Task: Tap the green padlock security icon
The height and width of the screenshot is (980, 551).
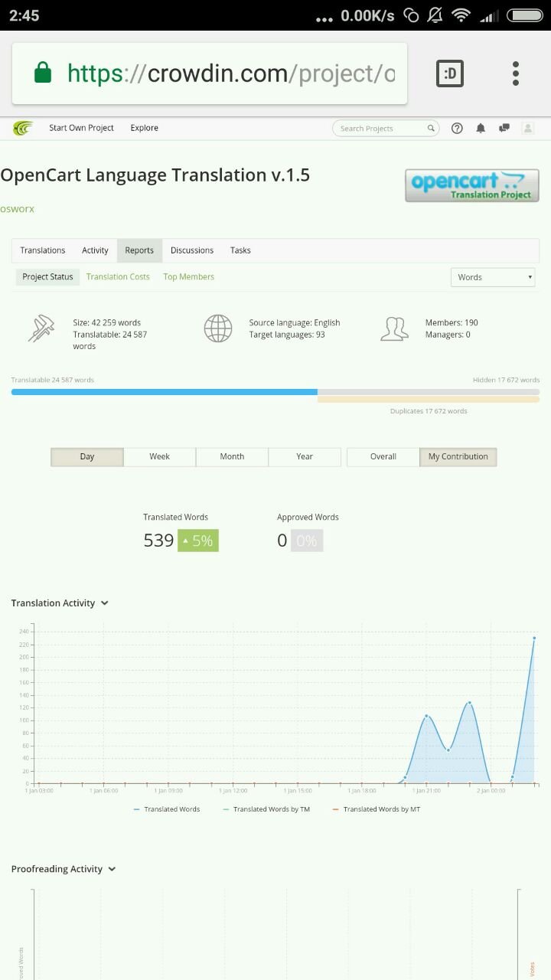Action: tap(43, 73)
